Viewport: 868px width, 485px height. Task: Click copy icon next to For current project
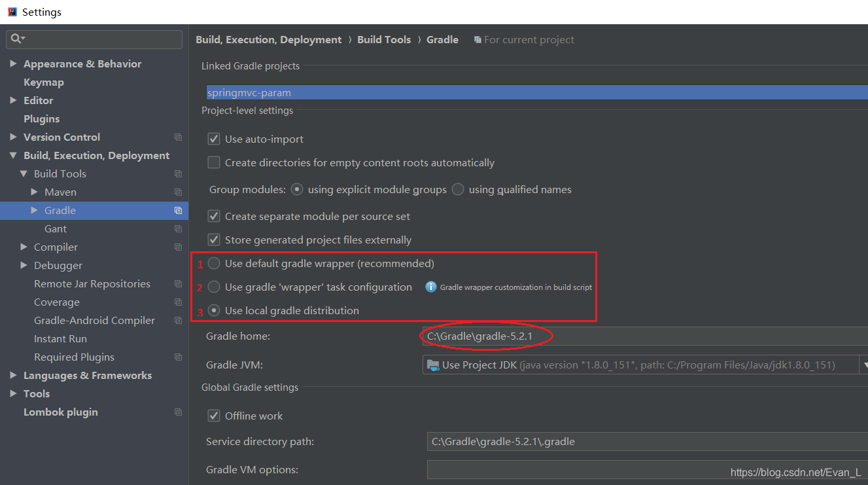coord(477,40)
